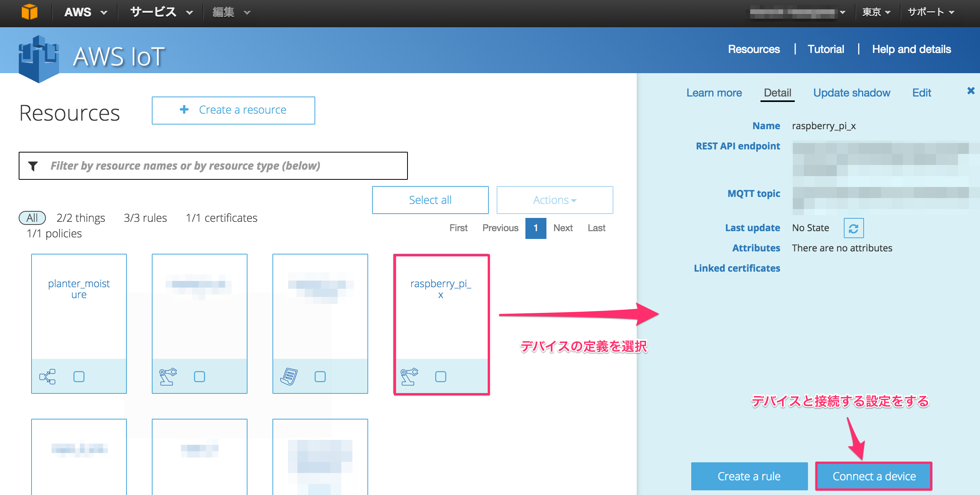Click the Connect a device button
Screen dimensions: 980x495
[874, 476]
